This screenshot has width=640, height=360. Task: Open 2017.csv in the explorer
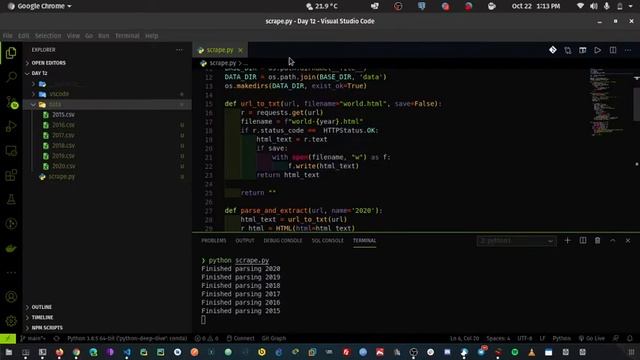tap(63, 135)
